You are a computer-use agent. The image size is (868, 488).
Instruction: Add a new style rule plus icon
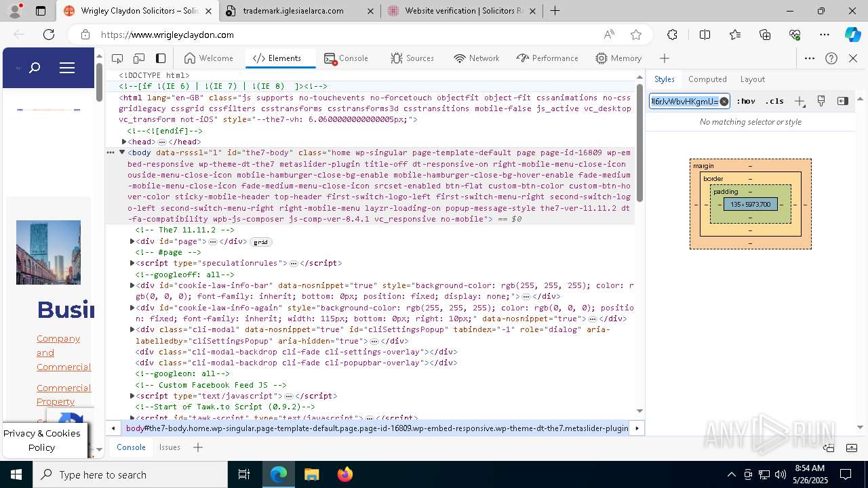[x=800, y=102]
